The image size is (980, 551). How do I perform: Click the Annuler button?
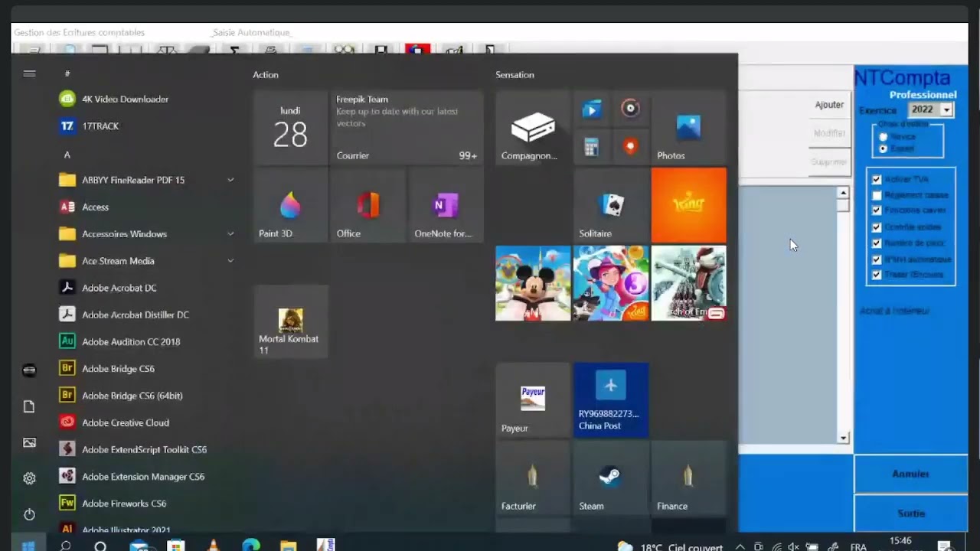point(910,474)
